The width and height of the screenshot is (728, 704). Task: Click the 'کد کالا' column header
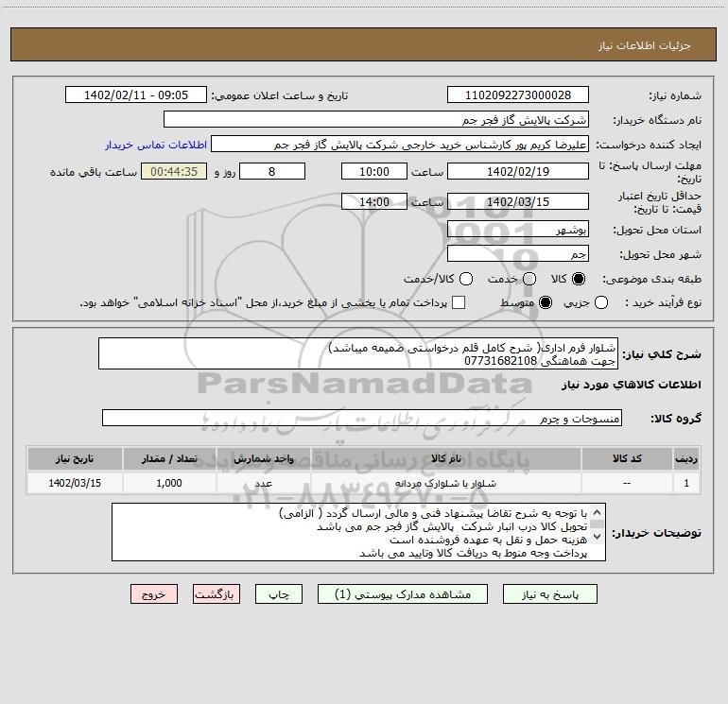(627, 458)
